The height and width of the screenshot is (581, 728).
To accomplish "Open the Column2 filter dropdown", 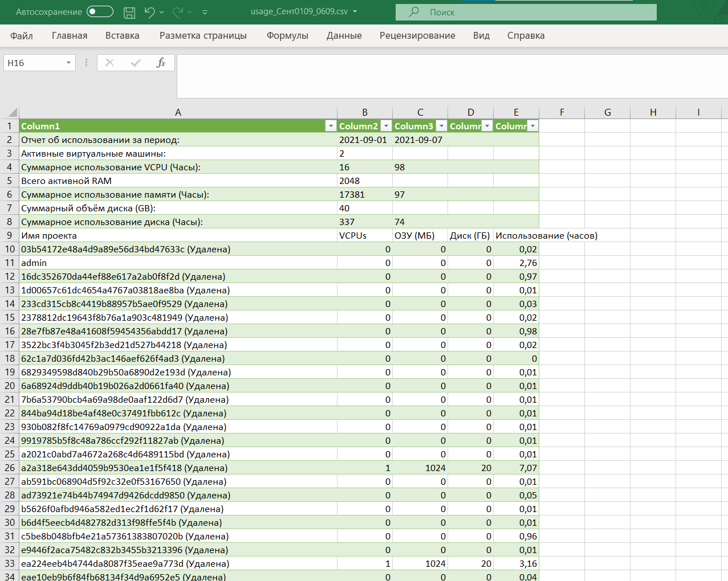I will tap(386, 126).
